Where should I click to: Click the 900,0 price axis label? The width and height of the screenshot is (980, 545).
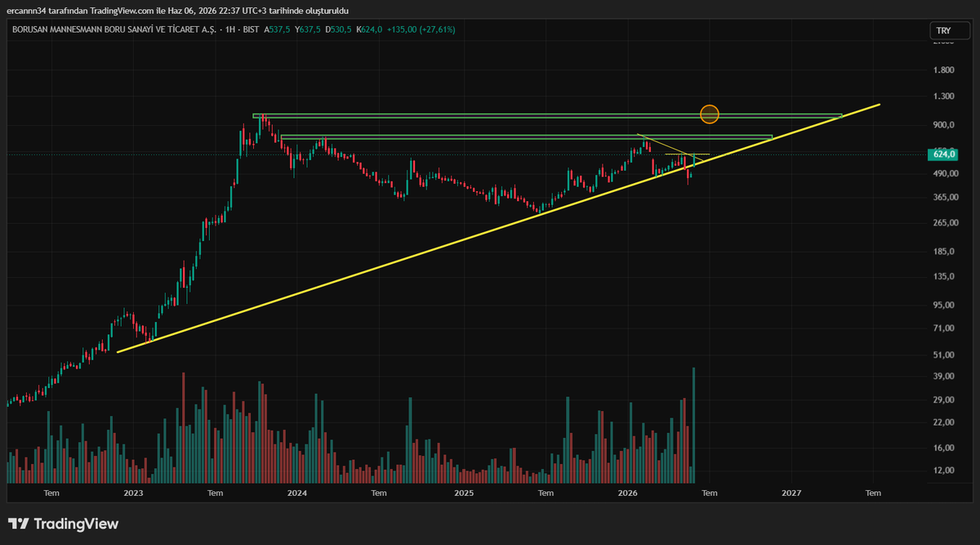tap(943, 125)
